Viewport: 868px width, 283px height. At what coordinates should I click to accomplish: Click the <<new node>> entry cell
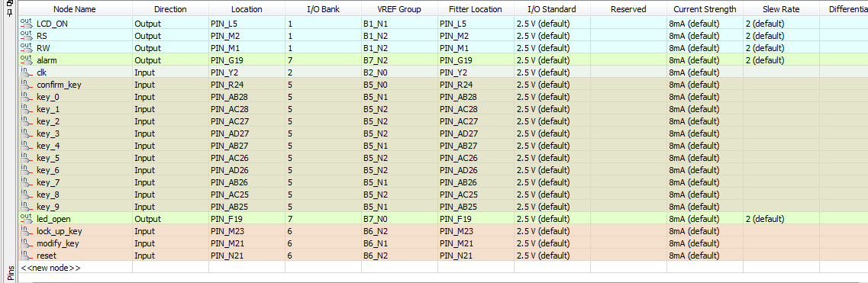[x=76, y=268]
